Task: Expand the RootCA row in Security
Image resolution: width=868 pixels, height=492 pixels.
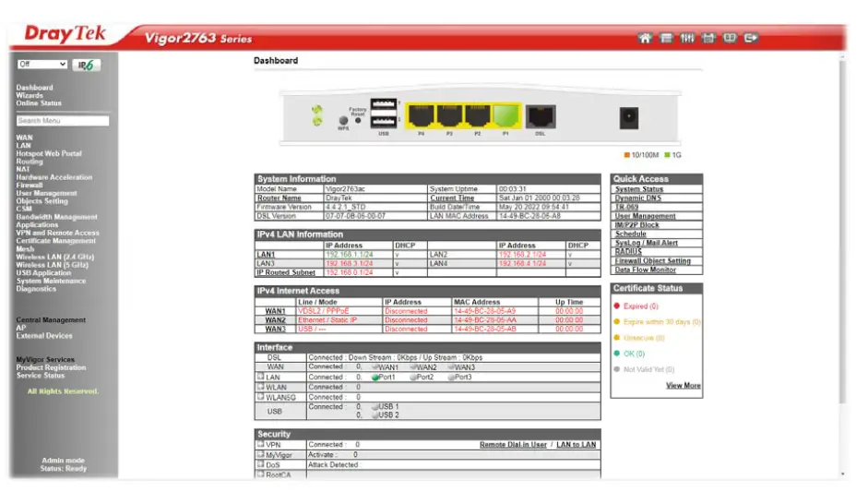Action: click(260, 474)
